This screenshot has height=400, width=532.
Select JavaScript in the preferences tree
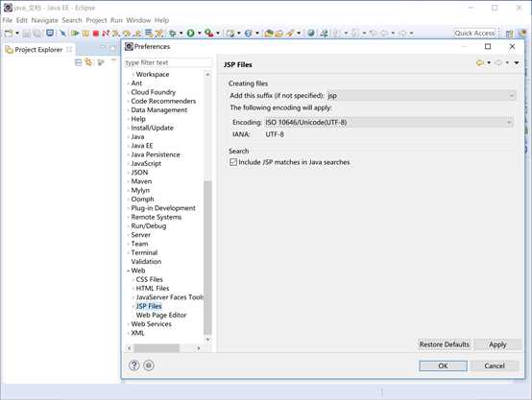[146, 163]
